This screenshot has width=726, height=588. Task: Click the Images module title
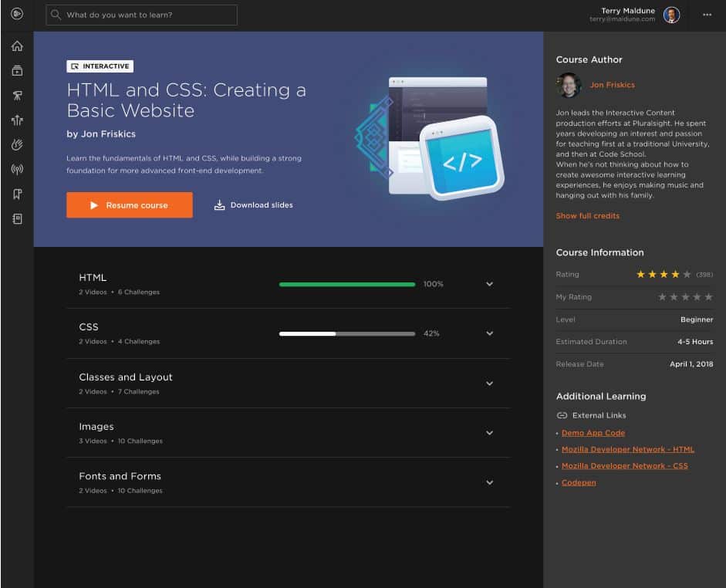pos(96,427)
